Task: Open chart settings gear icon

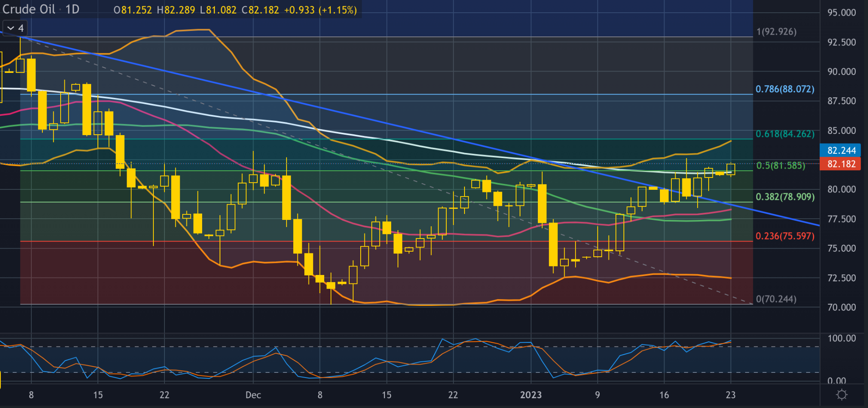Action: tap(841, 395)
